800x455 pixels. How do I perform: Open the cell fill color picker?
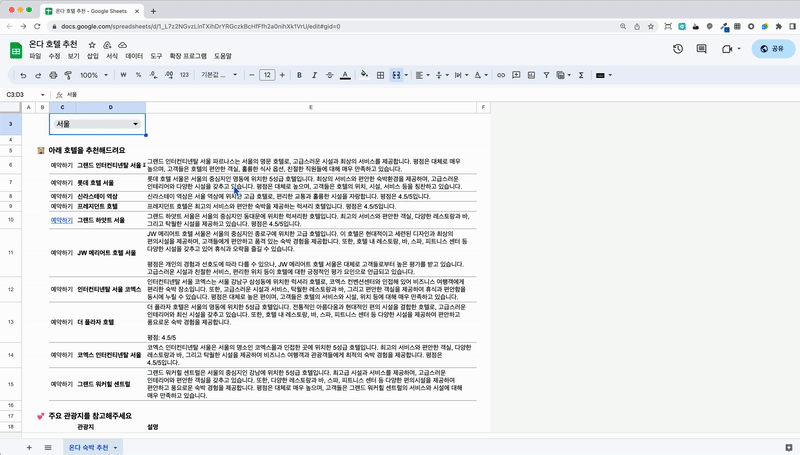tap(364, 75)
